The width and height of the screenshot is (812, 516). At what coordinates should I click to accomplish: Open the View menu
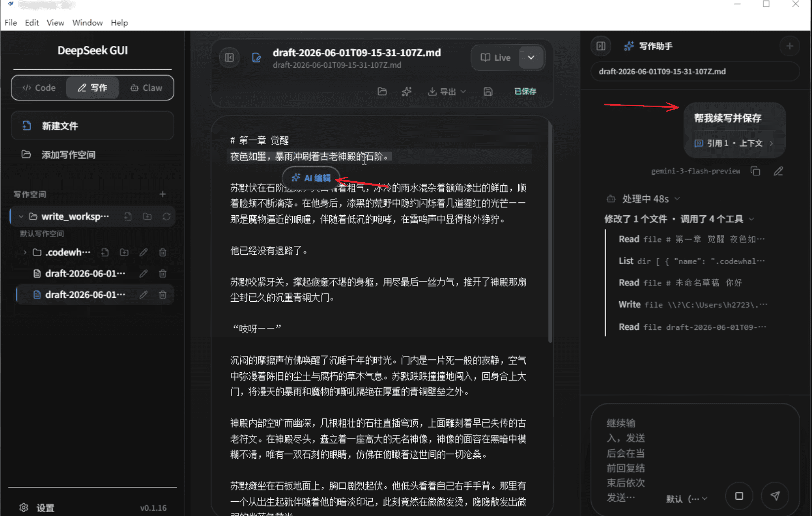pos(55,23)
